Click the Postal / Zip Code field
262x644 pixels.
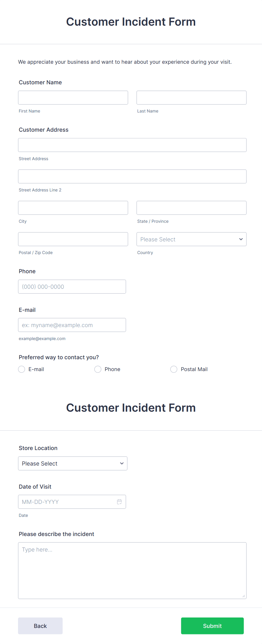(73, 239)
